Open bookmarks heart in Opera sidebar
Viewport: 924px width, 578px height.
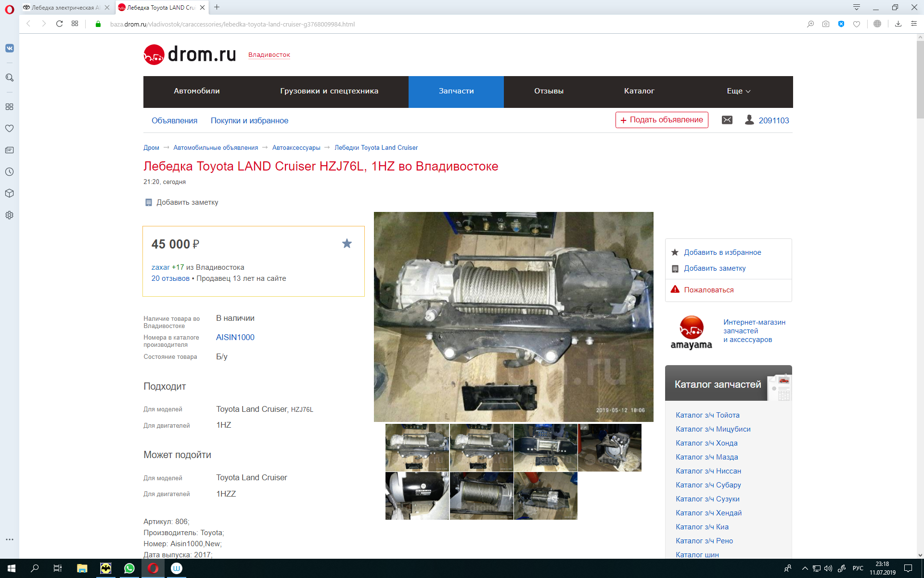point(10,129)
